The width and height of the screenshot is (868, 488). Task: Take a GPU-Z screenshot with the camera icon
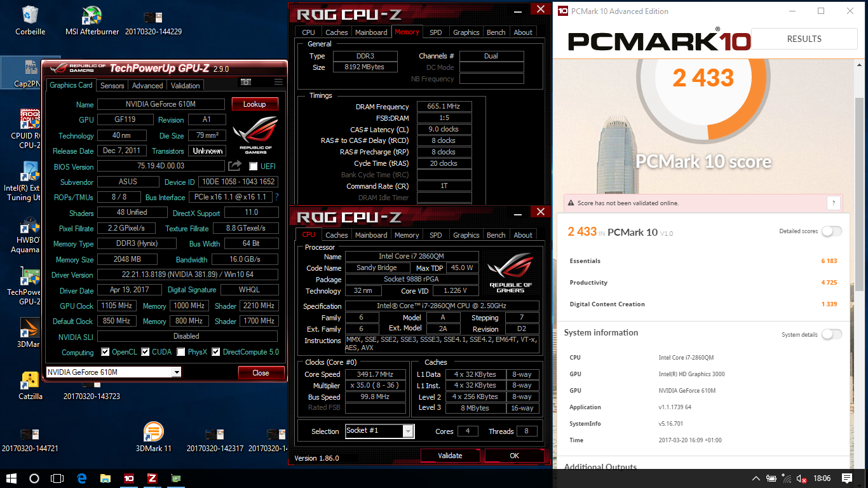(245, 83)
